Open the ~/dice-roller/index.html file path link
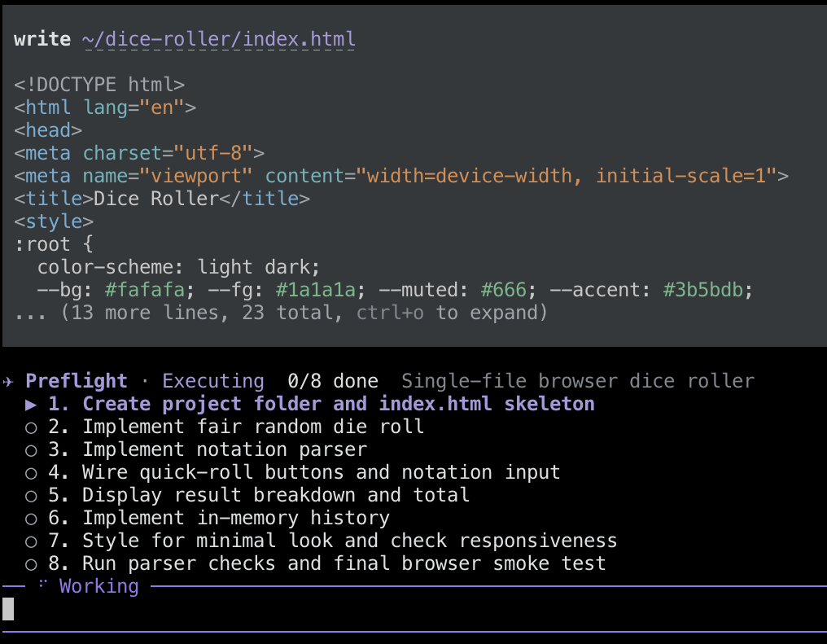 point(219,39)
